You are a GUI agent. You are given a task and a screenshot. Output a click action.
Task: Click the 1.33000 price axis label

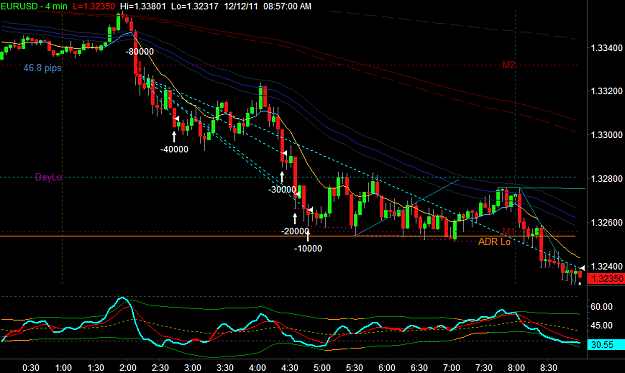tap(606, 135)
